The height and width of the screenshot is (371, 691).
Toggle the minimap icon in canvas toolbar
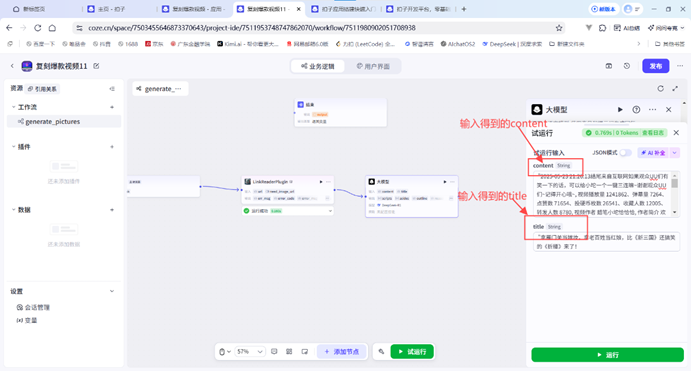[x=305, y=352]
